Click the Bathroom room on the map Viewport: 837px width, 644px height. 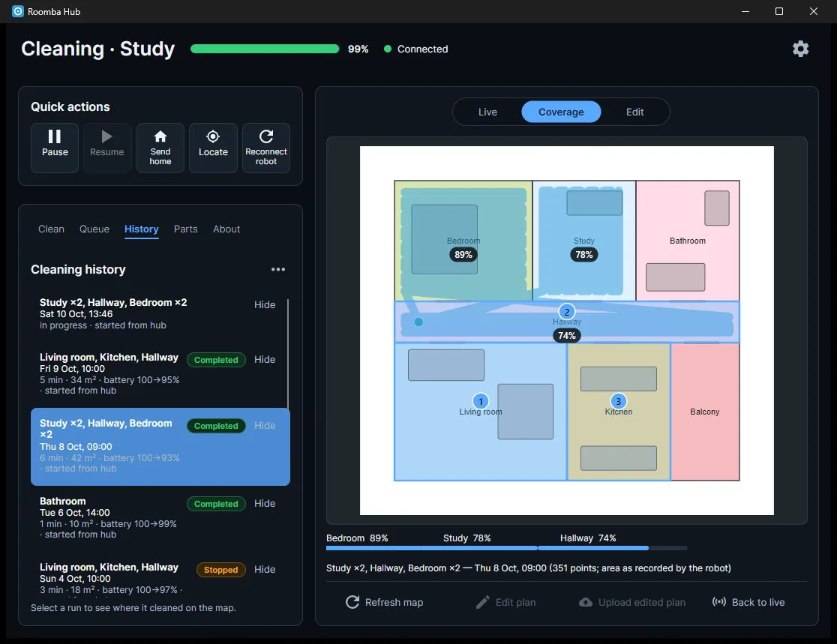coord(688,241)
